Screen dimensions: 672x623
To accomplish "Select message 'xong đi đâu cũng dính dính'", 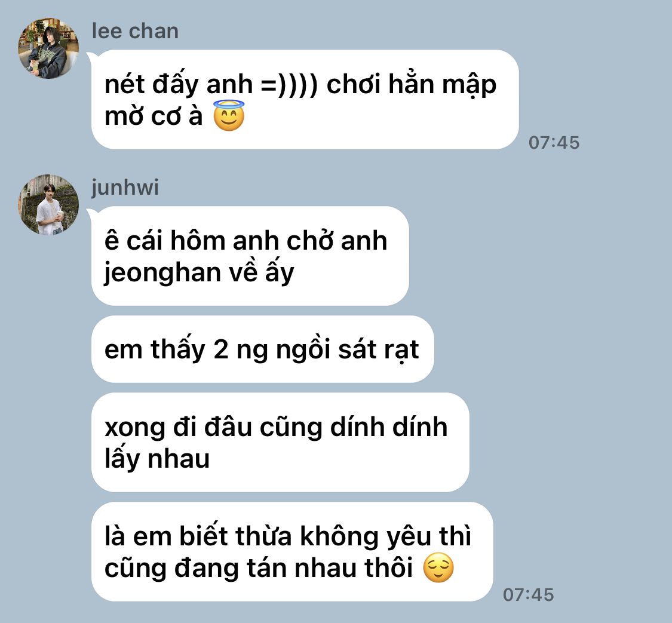I will 280,442.
